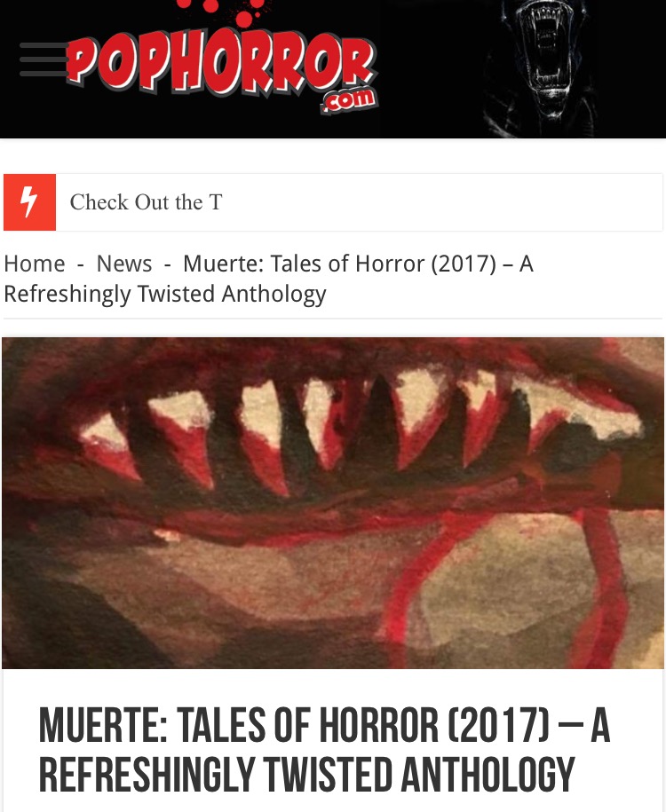This screenshot has width=666, height=812.
Task: Go to the Home breadcrumb
Action: [x=35, y=264]
